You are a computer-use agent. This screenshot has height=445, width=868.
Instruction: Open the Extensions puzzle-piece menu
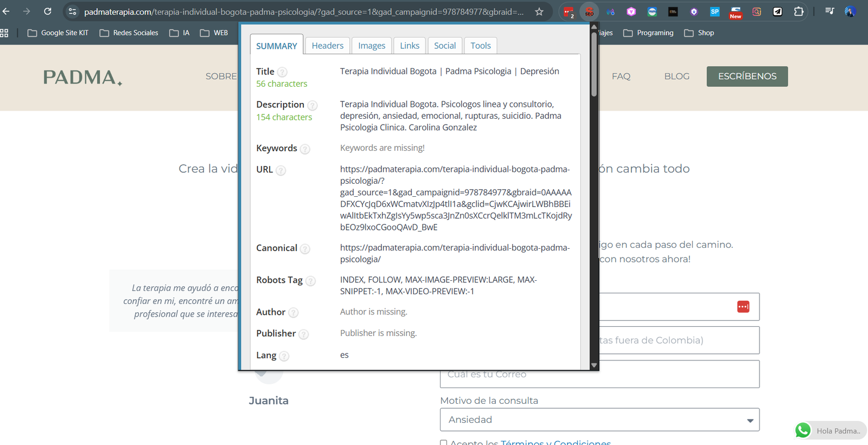[x=799, y=11]
